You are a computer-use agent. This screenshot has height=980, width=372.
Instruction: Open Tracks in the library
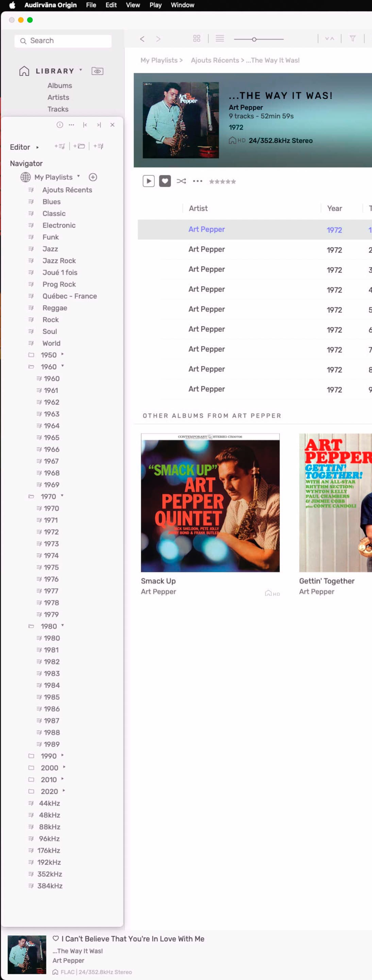(x=58, y=109)
